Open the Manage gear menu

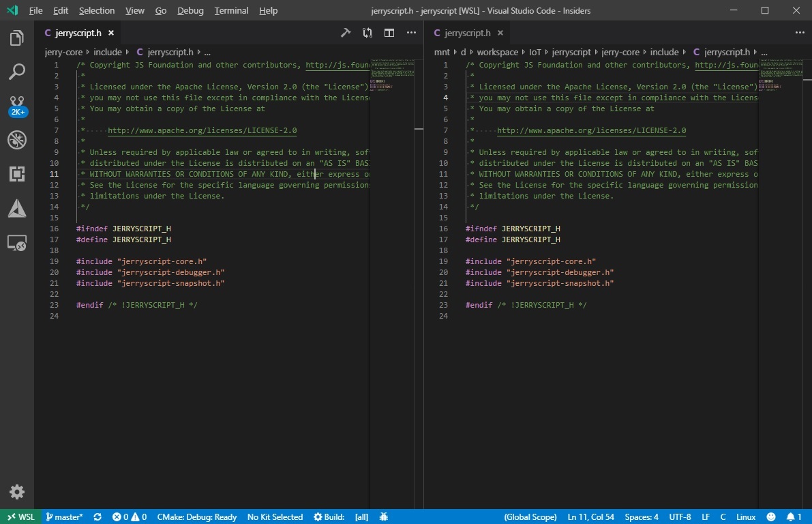click(x=16, y=491)
